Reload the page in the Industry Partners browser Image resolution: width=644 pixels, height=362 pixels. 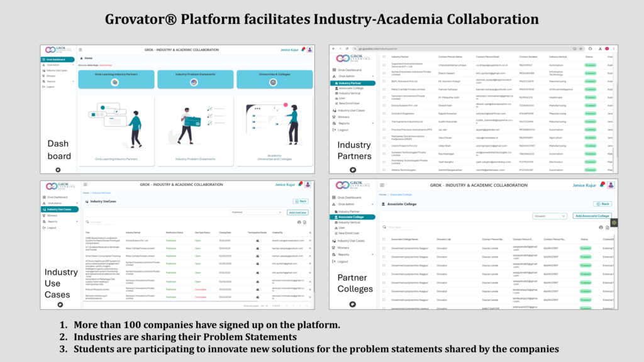point(347,49)
